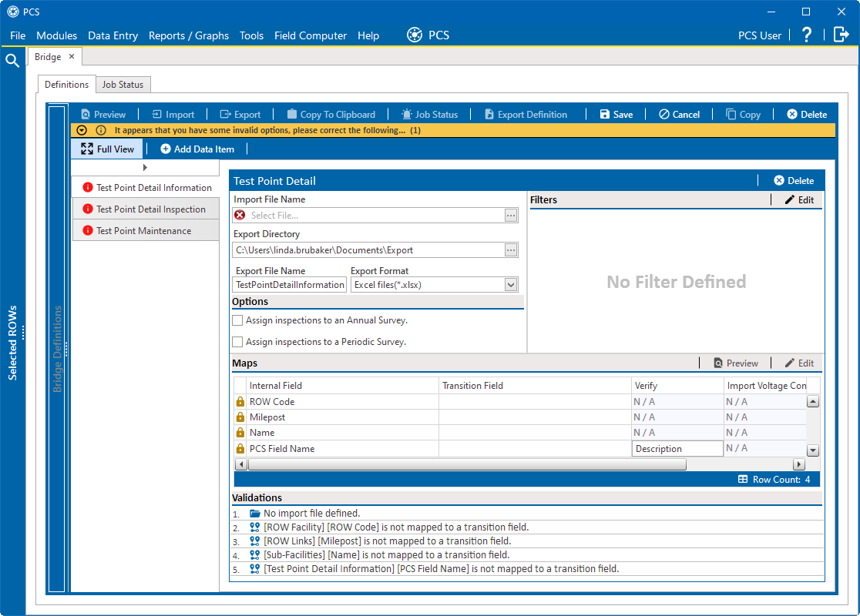Click the lock icon for Name row
The image size is (860, 616).
click(240, 433)
